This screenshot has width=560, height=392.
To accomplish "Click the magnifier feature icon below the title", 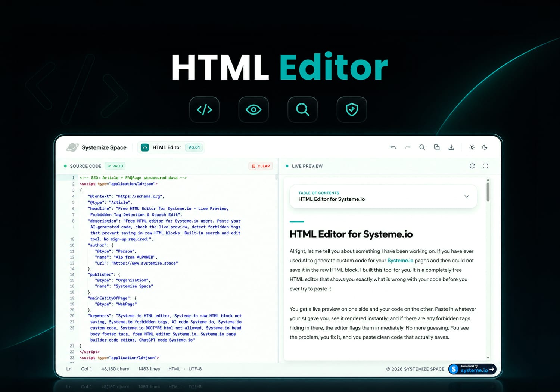I will 302,110.
